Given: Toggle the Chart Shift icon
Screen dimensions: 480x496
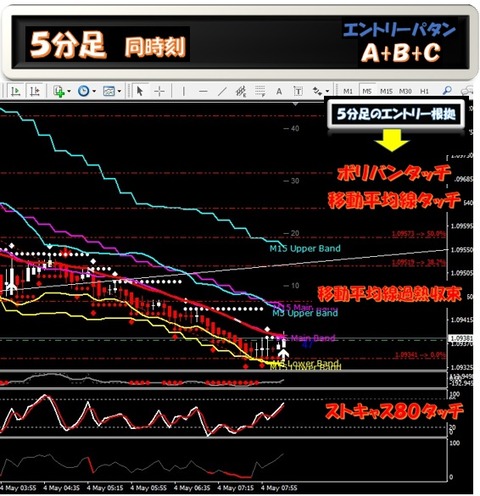Looking at the screenshot, I should [34, 91].
